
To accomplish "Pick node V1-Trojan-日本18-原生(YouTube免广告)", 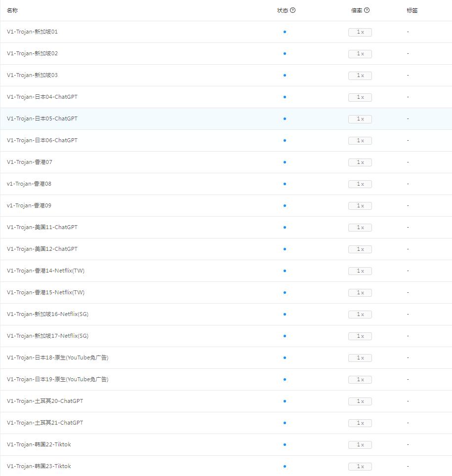I will (58, 357).
